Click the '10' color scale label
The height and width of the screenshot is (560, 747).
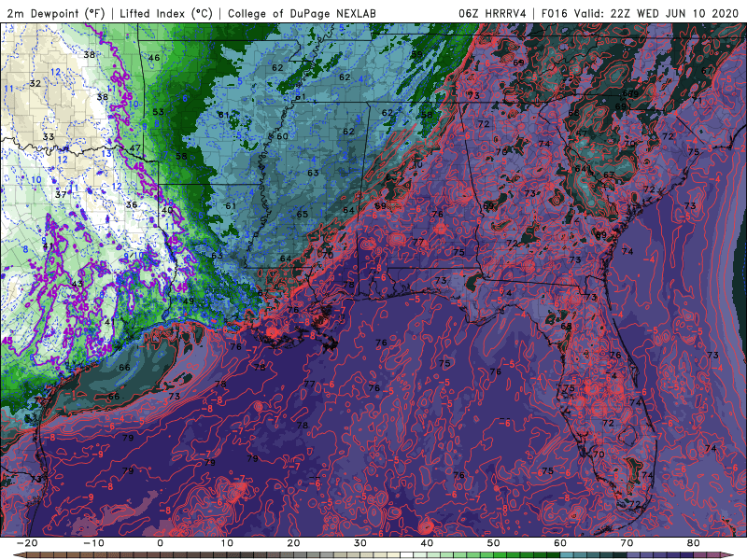[x=227, y=543]
